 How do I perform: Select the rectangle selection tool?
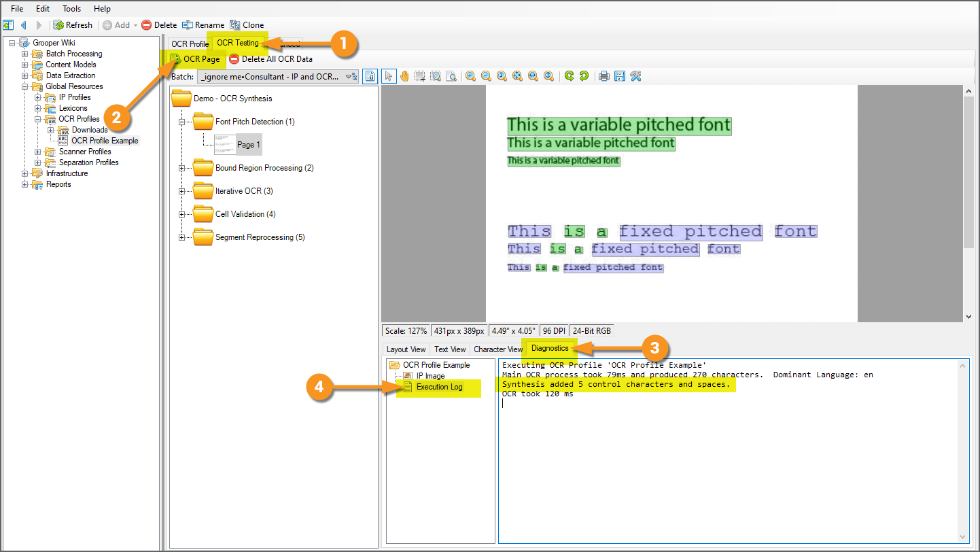421,76
